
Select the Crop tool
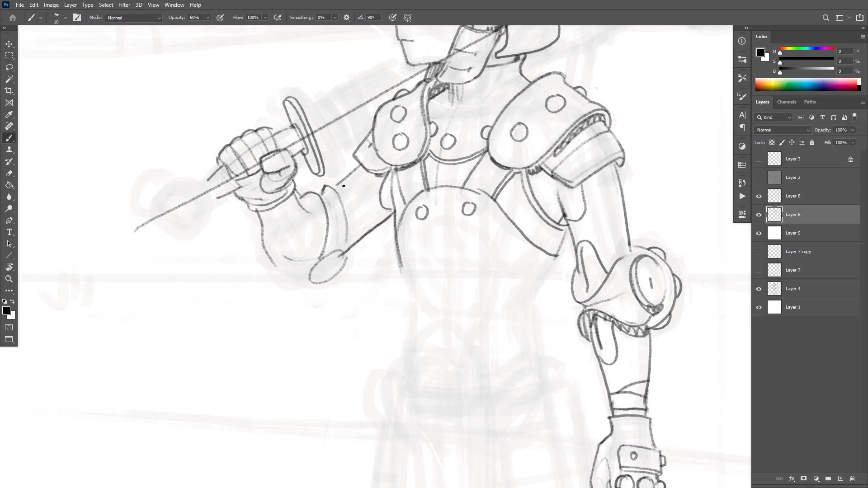coord(9,91)
